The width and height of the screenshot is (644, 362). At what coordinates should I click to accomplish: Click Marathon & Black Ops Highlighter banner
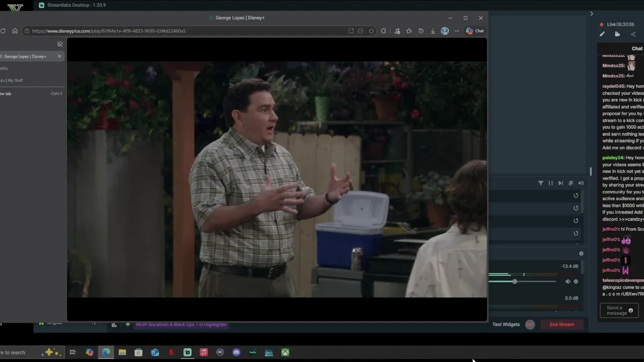coord(181,324)
